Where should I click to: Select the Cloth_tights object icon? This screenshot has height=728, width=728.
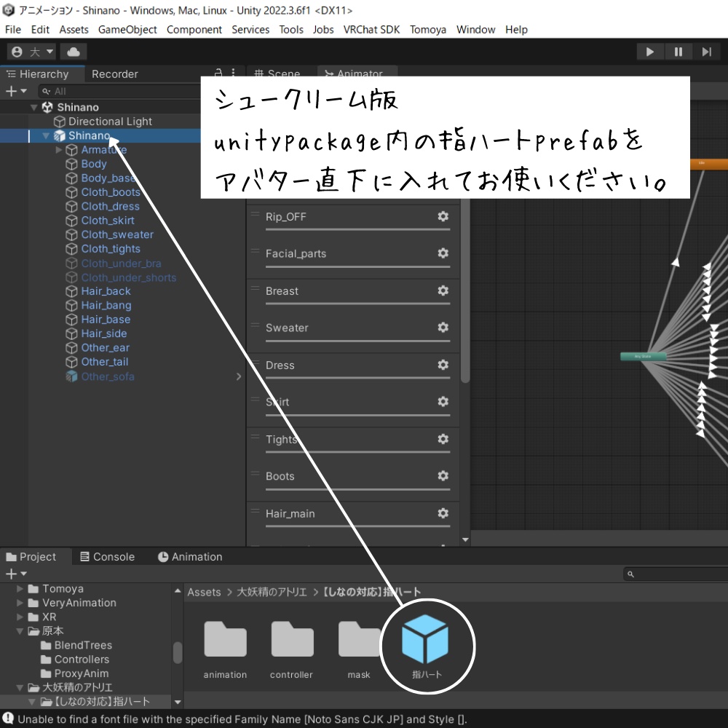click(x=71, y=249)
